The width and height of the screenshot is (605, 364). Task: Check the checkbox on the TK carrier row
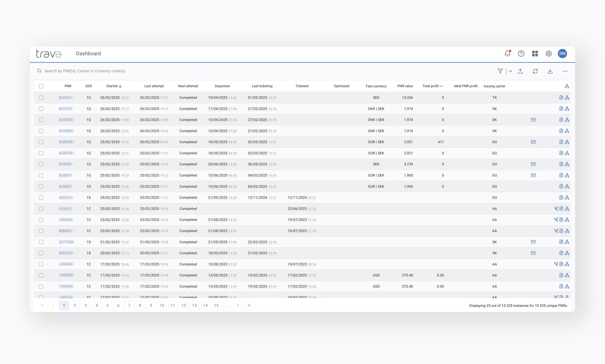[x=41, y=97]
